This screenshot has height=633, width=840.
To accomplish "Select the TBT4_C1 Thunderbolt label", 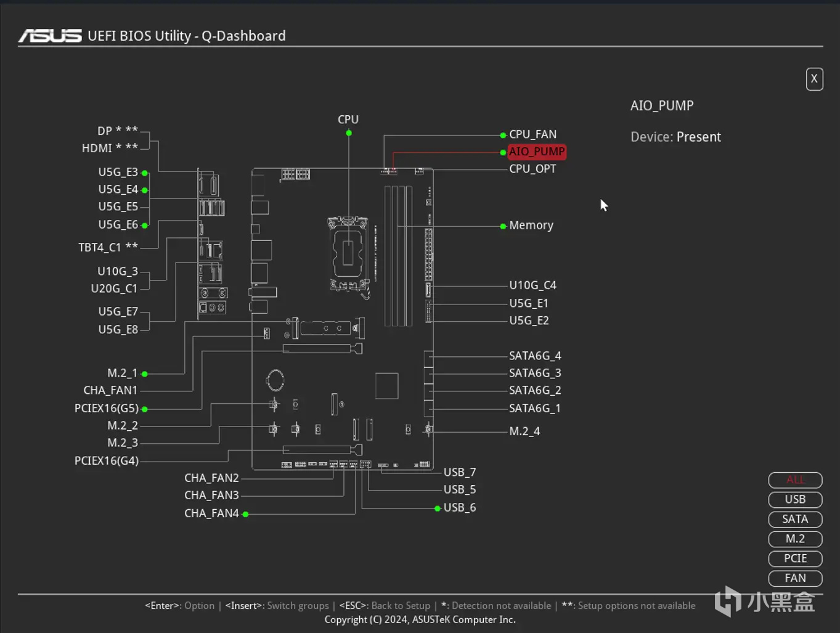I will (x=108, y=247).
